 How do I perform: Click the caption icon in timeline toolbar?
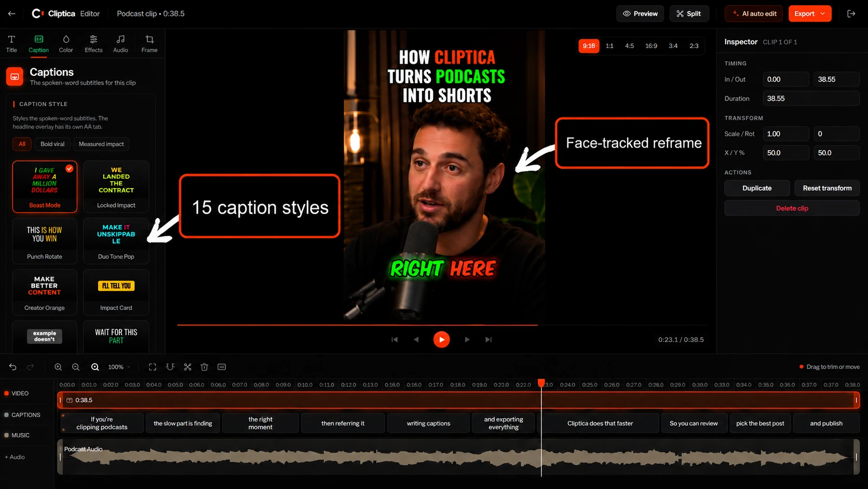[x=222, y=367]
